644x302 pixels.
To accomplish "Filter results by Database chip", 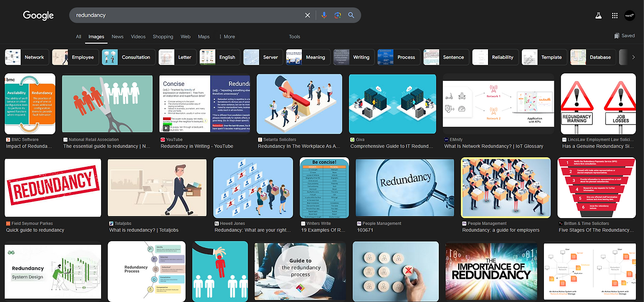I will coord(593,57).
